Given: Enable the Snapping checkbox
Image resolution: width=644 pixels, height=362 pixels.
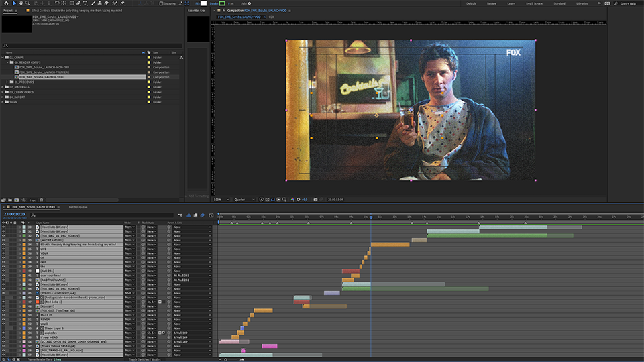Looking at the screenshot, I should tap(162, 3).
